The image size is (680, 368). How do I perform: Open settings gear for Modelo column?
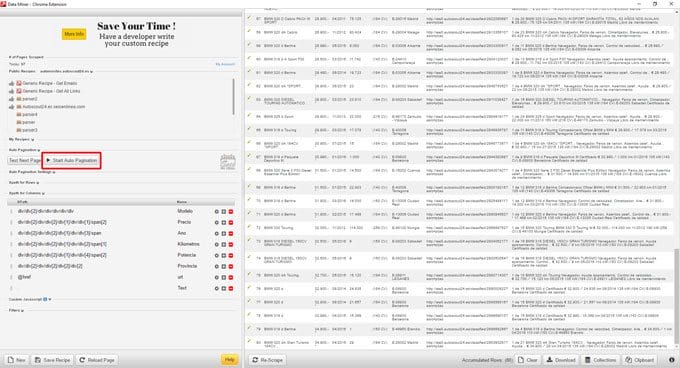tap(216, 212)
